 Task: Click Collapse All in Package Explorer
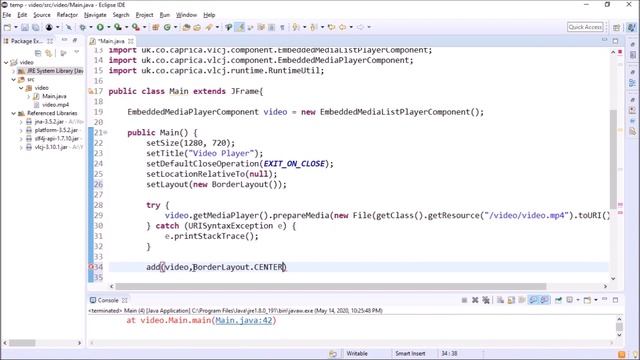(38, 53)
